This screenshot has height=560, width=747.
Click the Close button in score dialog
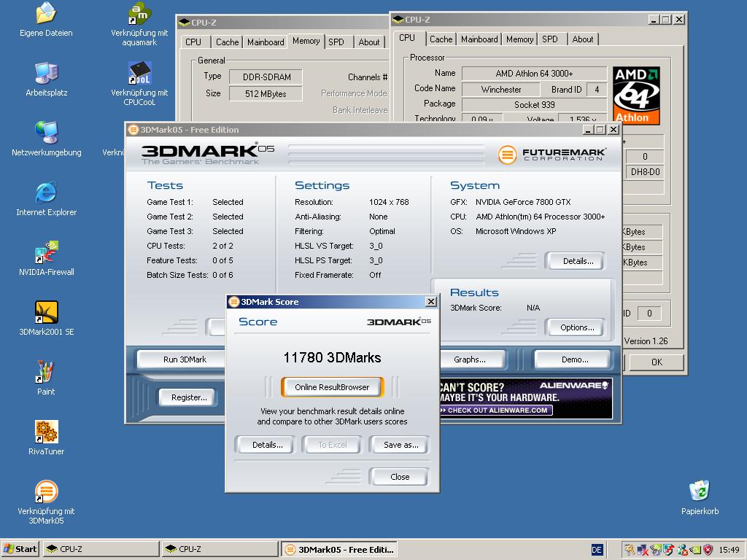[399, 477]
